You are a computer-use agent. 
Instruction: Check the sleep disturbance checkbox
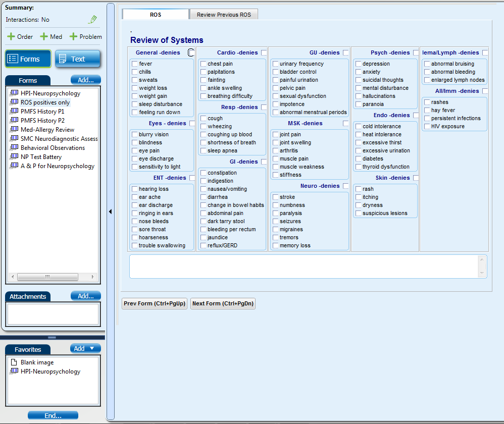tap(135, 104)
